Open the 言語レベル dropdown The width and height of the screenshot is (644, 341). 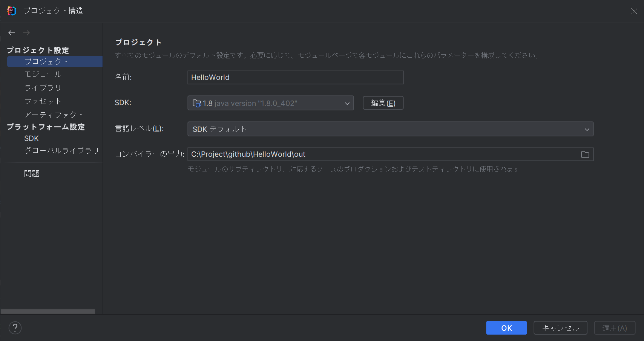pos(587,129)
